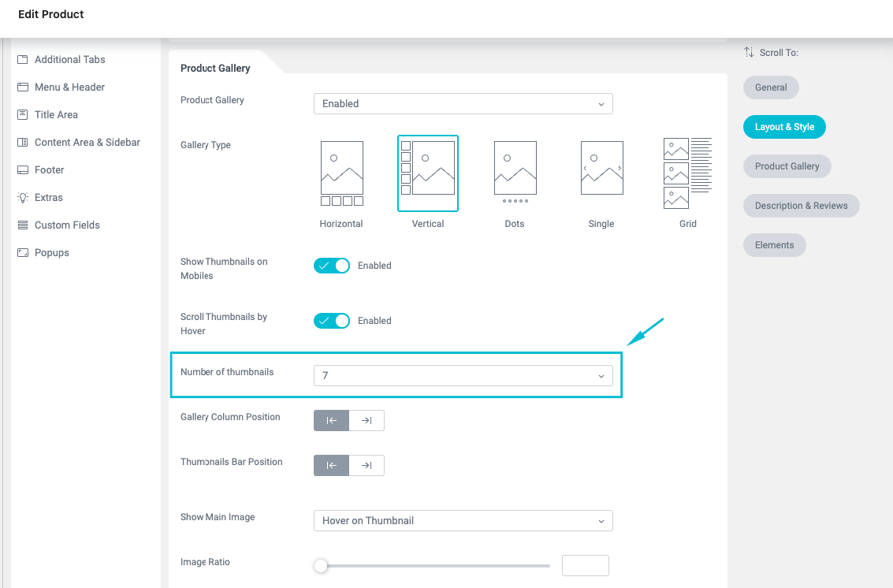The width and height of the screenshot is (893, 588).
Task: Disable Scroll Thumbnails by Hover switch
Action: pos(332,321)
